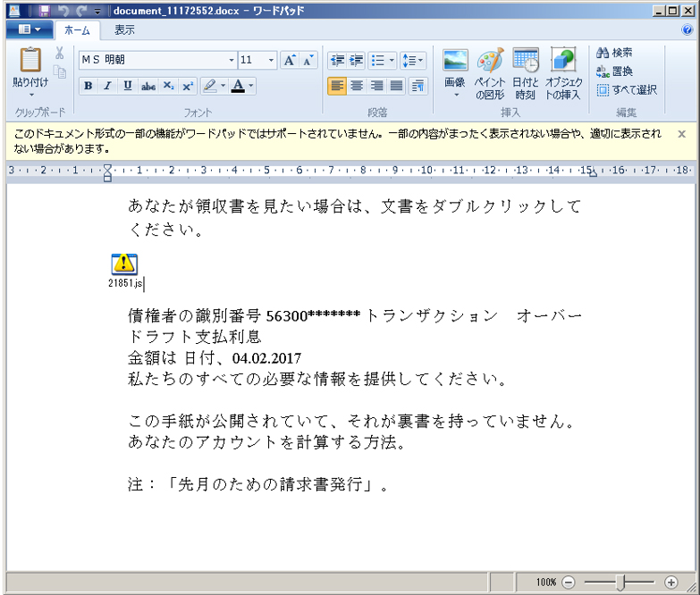The image size is (700, 595).
Task: Click the 21851.js file label
Action: (x=125, y=283)
